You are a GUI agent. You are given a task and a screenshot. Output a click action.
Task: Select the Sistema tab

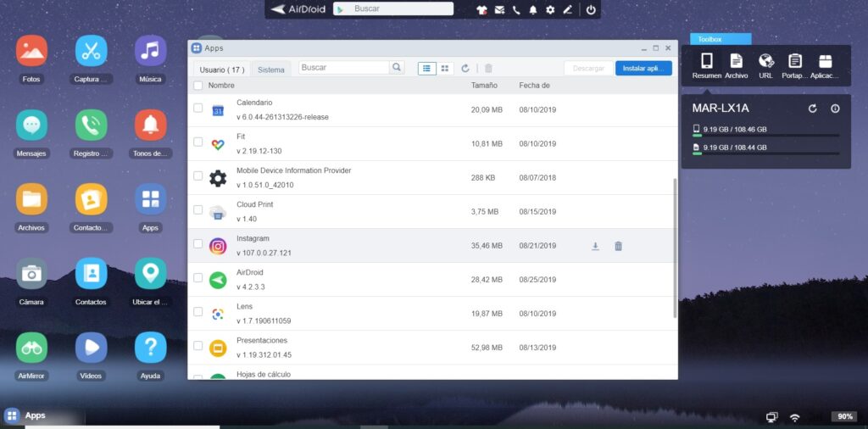click(270, 70)
